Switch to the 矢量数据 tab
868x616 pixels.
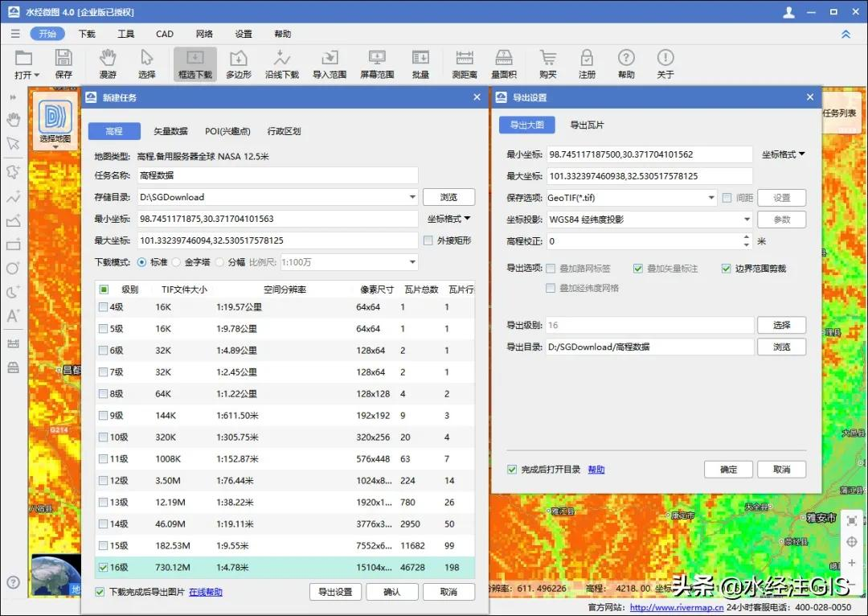(x=170, y=131)
